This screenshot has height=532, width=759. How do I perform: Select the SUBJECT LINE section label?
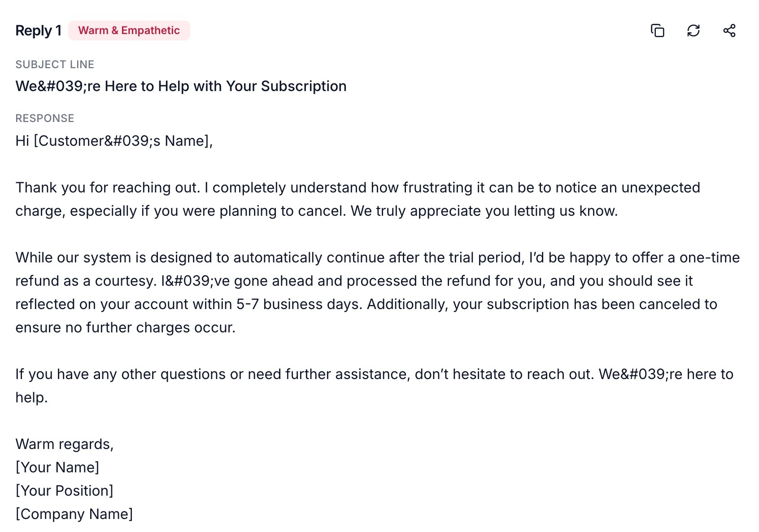55,64
